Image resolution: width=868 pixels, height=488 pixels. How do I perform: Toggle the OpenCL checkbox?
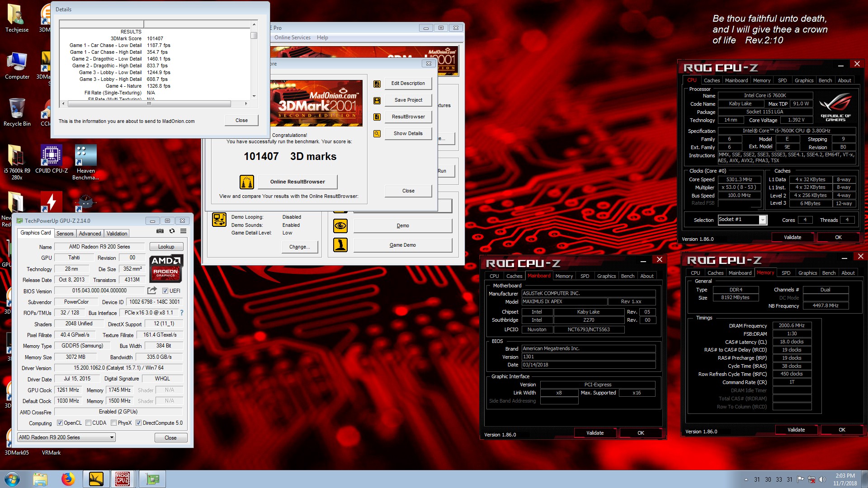60,423
